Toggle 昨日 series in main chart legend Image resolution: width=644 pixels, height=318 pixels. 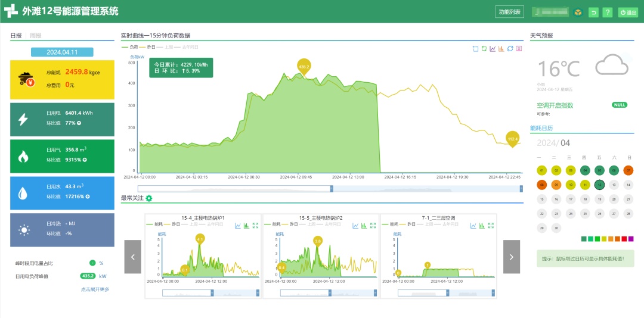150,46
